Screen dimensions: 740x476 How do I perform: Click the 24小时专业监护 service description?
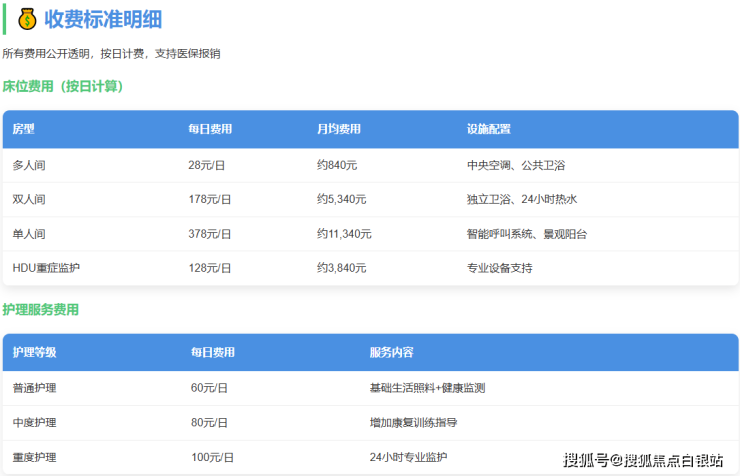tap(408, 457)
